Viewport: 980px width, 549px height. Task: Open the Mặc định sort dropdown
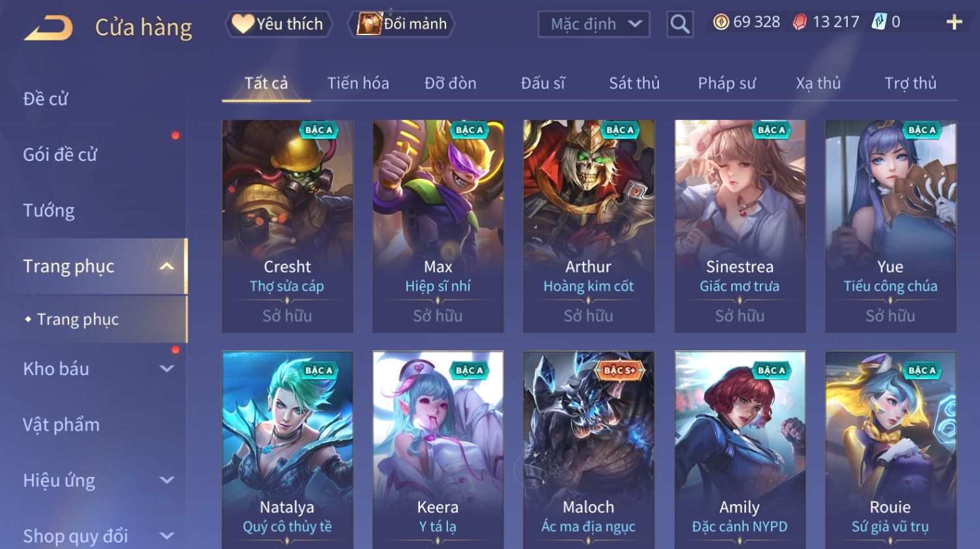594,25
